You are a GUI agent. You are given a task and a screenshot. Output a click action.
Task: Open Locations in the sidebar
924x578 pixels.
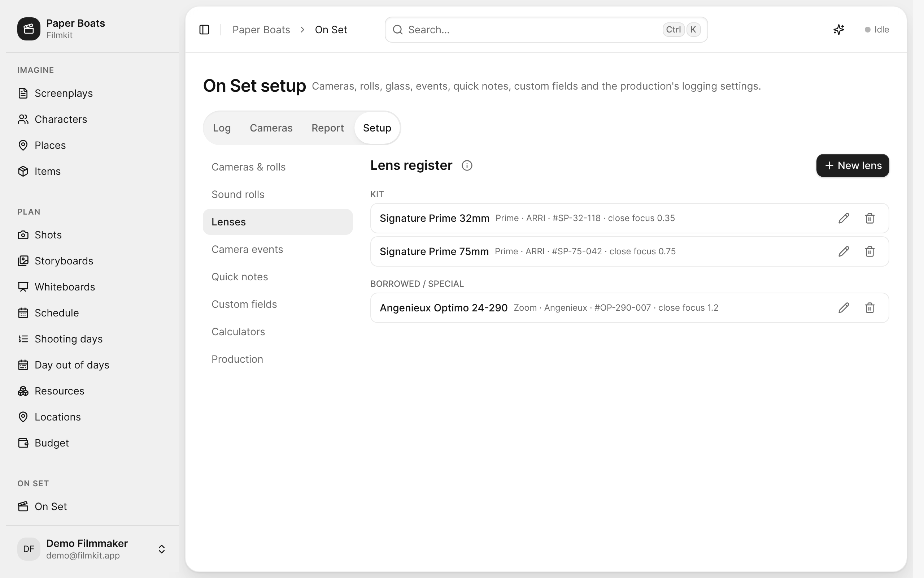(92, 417)
